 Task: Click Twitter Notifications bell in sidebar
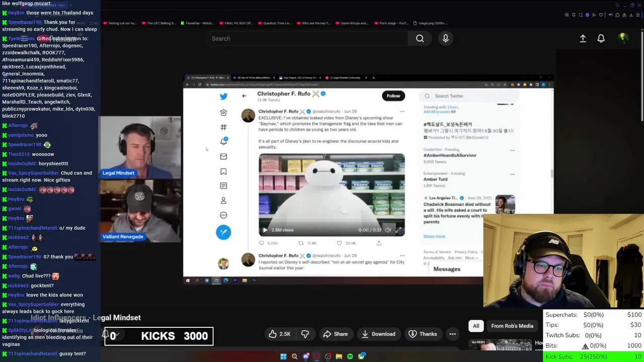[223, 141]
